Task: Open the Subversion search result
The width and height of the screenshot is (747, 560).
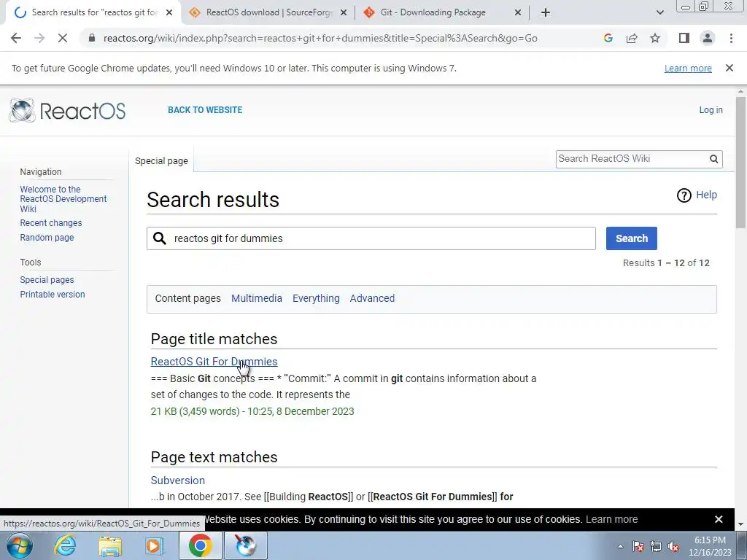Action: pos(178,481)
